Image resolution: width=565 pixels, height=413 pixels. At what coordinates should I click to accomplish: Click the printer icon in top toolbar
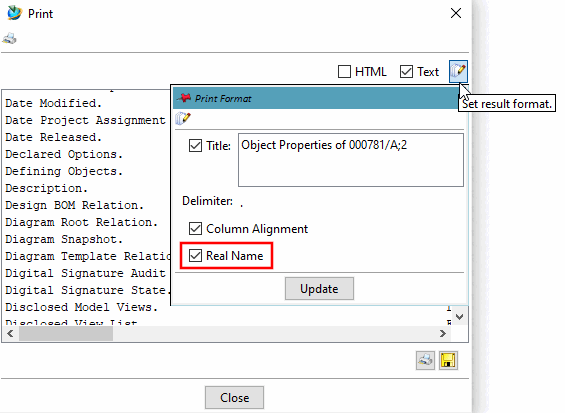(9, 38)
